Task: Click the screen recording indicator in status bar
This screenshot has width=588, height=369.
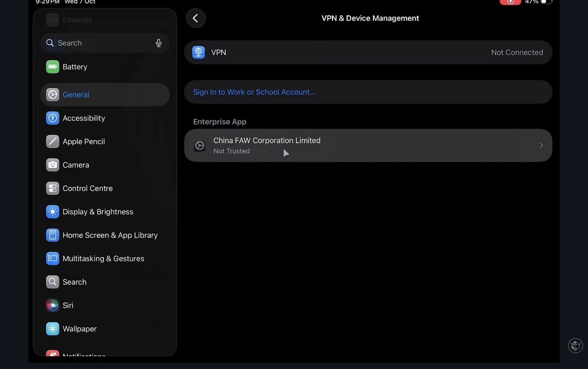Action: click(x=510, y=2)
